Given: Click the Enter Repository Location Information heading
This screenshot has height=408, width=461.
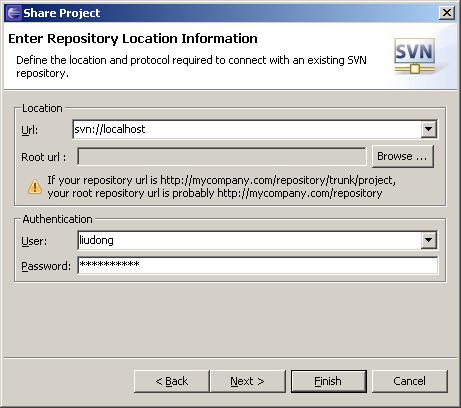Looking at the screenshot, I should 133,39.
